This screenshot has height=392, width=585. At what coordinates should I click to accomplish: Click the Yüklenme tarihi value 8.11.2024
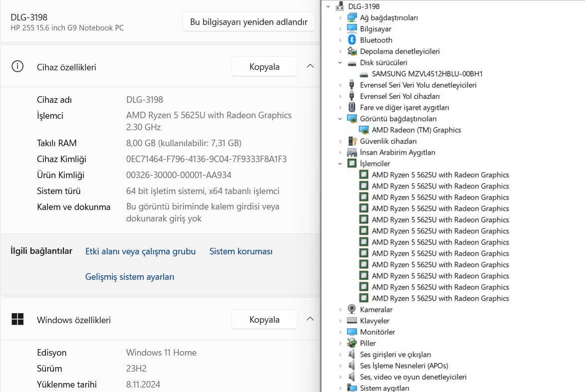pos(143,385)
